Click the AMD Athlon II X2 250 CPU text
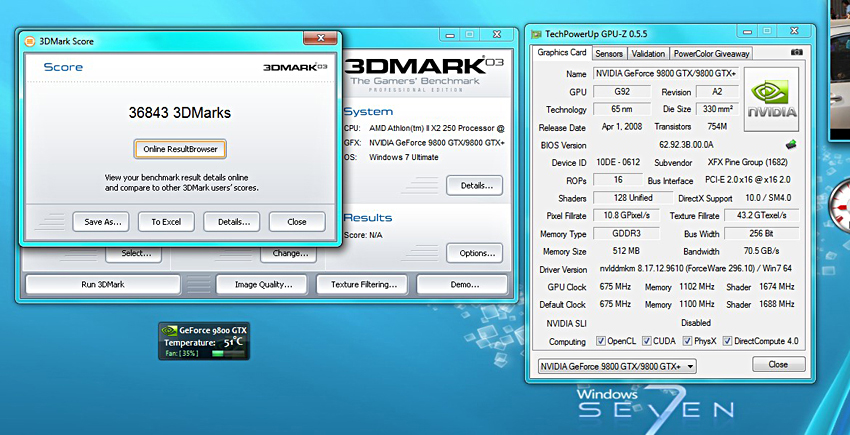 436,129
